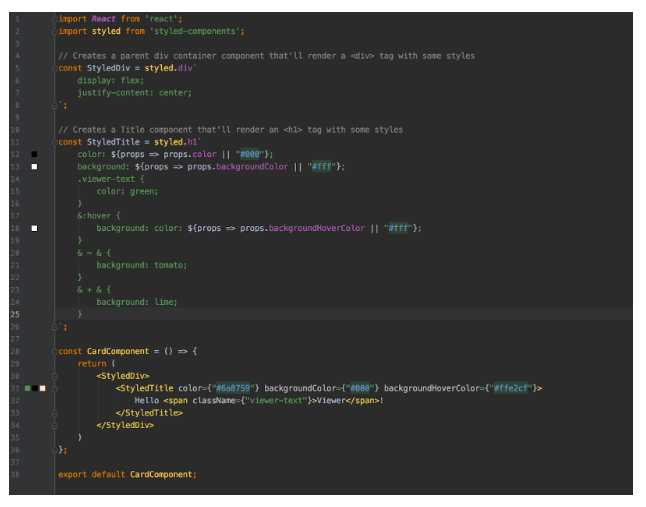Open the peach #ffe2cf swatch on line 31

click(42, 388)
